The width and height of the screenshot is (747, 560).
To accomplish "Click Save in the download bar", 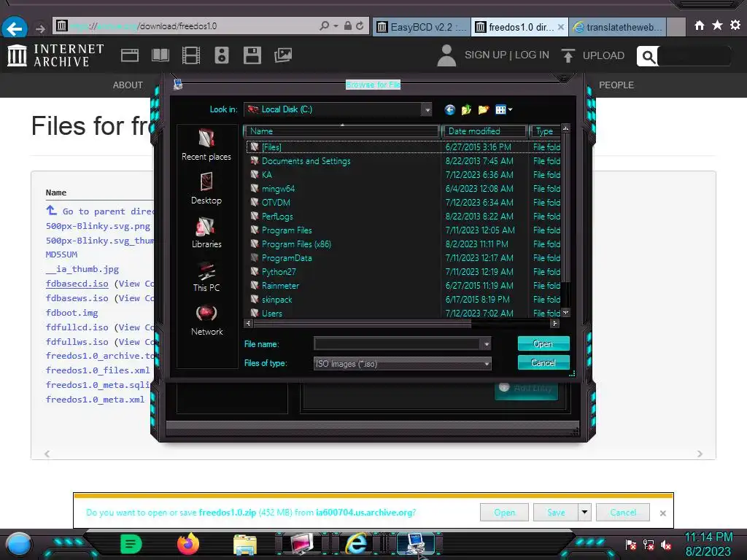I will [x=555, y=513].
